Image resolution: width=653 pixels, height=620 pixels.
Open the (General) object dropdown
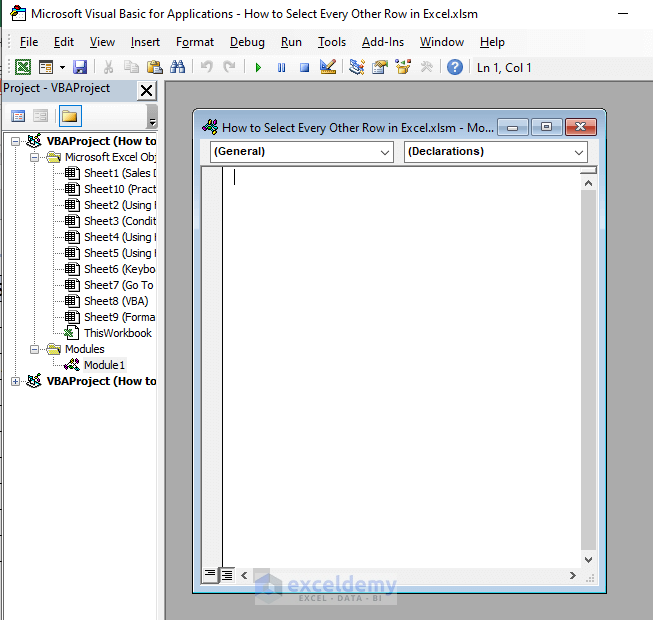302,152
